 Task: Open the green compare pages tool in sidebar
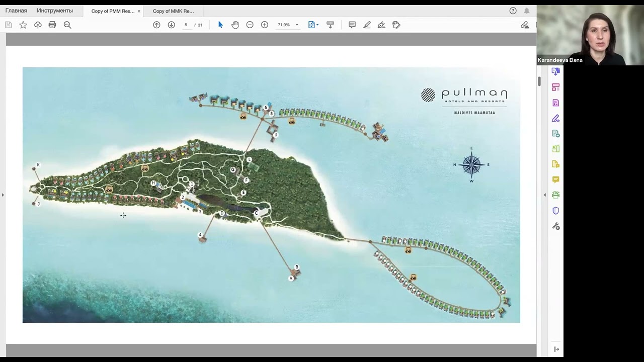pyautogui.click(x=555, y=149)
